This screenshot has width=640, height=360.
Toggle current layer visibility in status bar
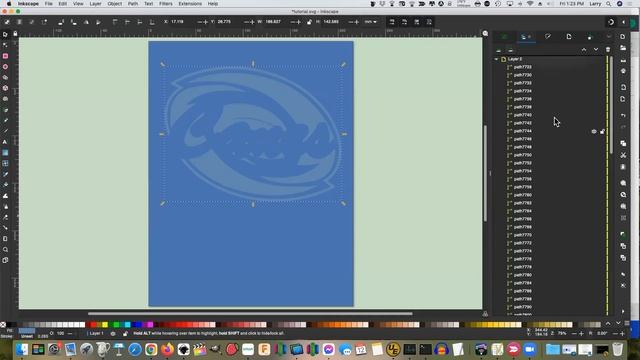(x=113, y=333)
